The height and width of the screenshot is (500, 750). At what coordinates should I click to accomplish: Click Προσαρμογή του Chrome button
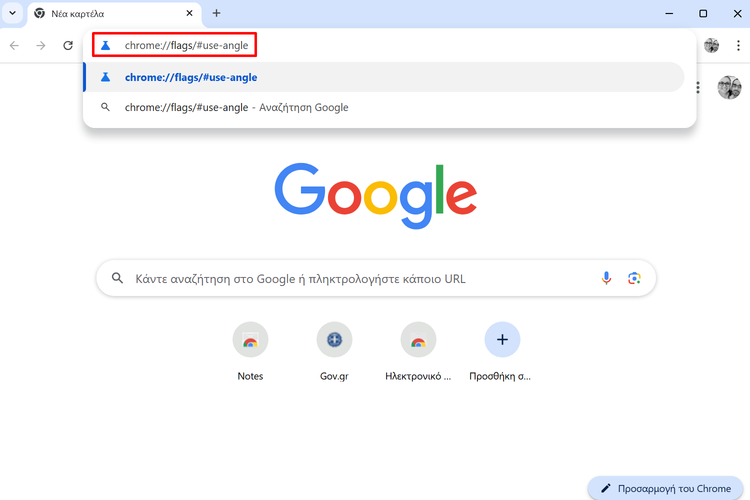click(x=665, y=488)
